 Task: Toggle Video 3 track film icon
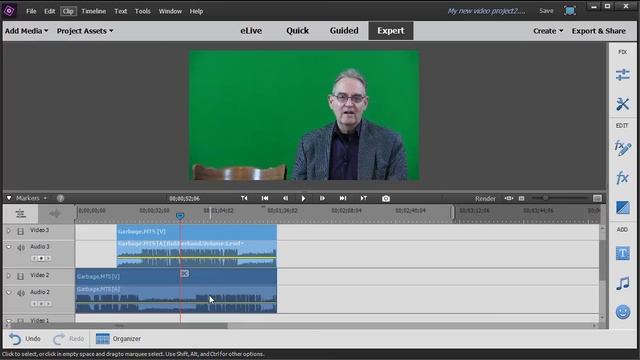pyautogui.click(x=20, y=231)
